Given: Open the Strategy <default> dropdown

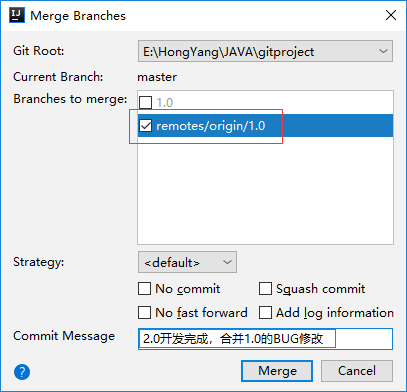Looking at the screenshot, I should 187,262.
